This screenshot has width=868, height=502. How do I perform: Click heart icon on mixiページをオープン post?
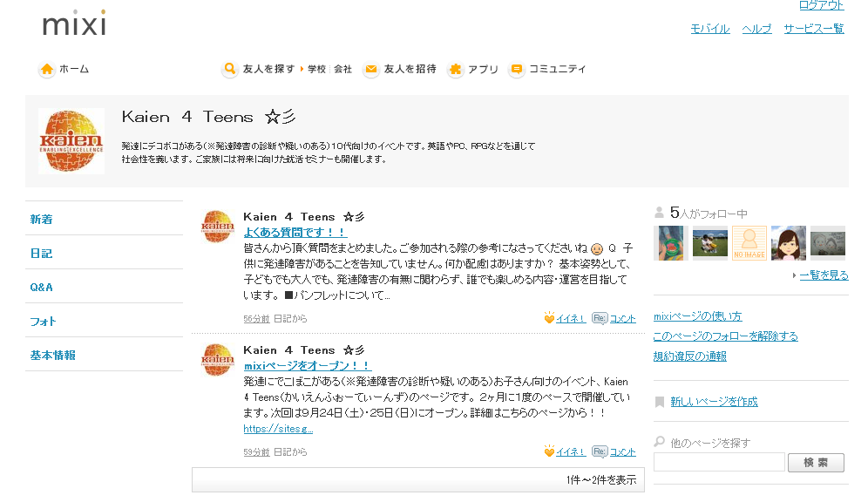(549, 451)
